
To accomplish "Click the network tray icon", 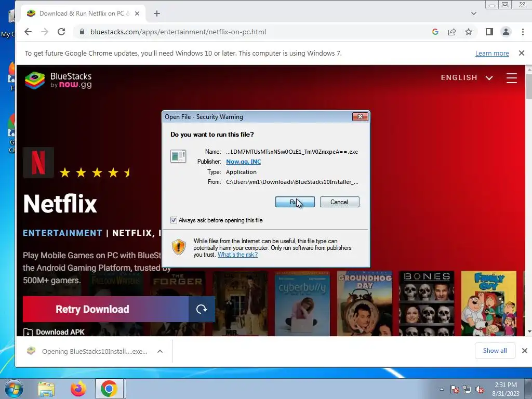I will 467,390.
